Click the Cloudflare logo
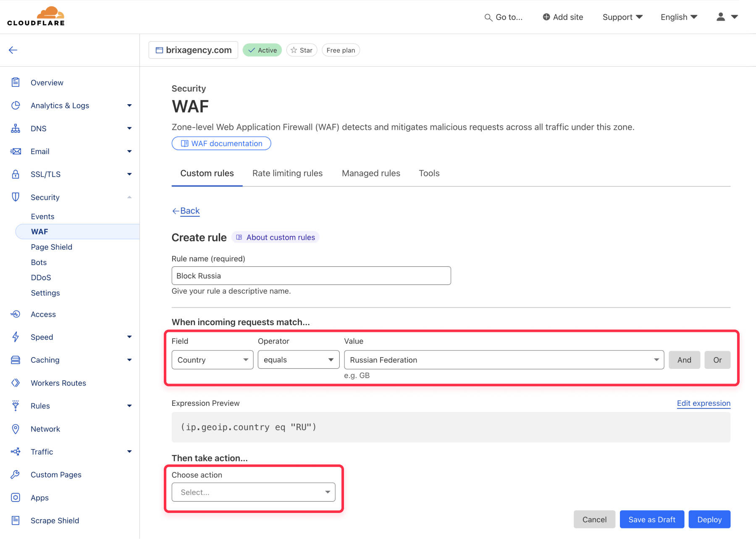This screenshot has height=539, width=756. click(x=36, y=16)
